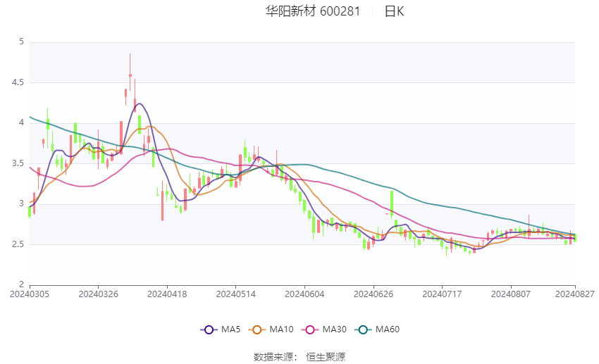Image resolution: width=599 pixels, height=364 pixels.
Task: Click the 3.5 price axis label
Action: click(18, 163)
